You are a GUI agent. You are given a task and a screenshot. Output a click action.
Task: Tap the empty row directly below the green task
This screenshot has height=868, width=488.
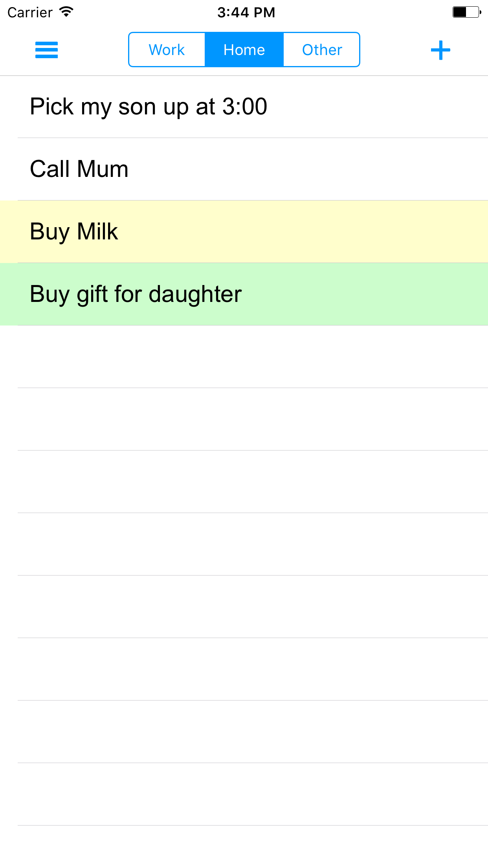[x=244, y=357]
